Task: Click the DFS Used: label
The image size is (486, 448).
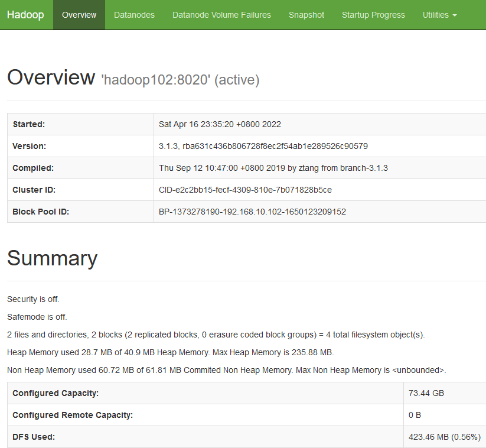Action: [x=34, y=437]
